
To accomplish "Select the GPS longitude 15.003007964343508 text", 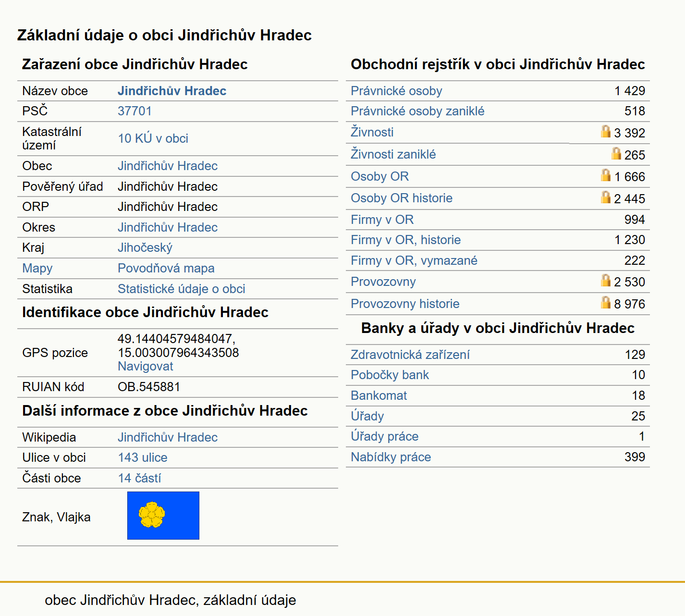I will tap(178, 353).
